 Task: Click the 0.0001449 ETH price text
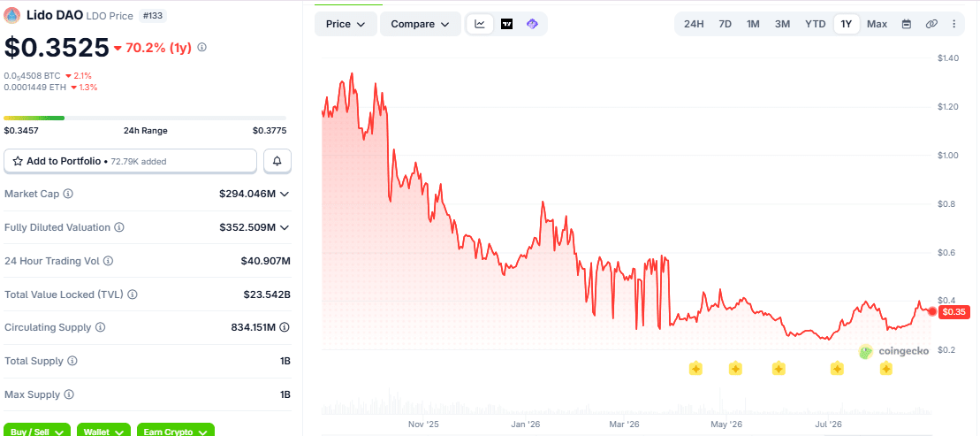point(35,87)
